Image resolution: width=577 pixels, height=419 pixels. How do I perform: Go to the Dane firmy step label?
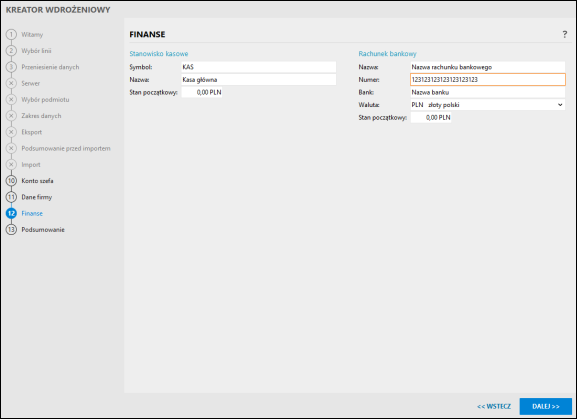pyautogui.click(x=37, y=197)
